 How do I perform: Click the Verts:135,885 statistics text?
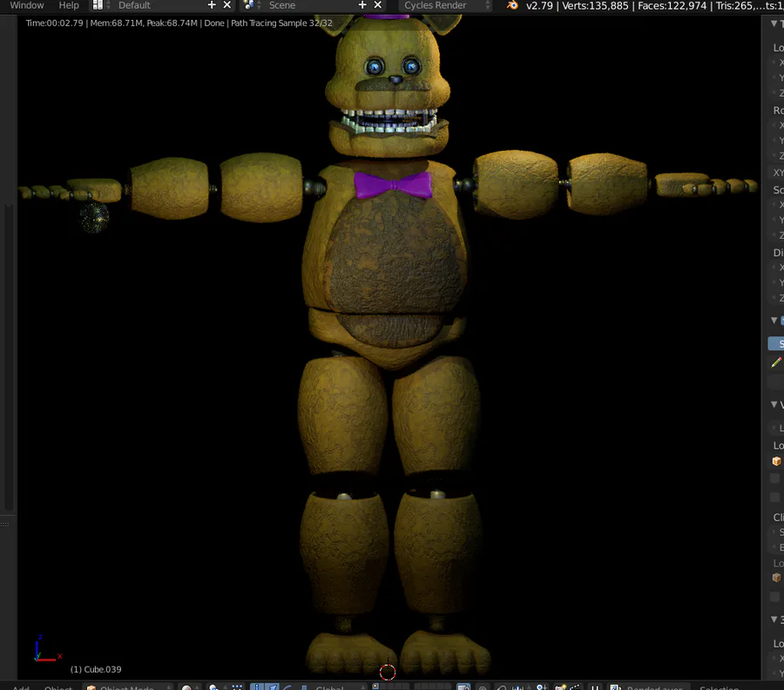595,5
